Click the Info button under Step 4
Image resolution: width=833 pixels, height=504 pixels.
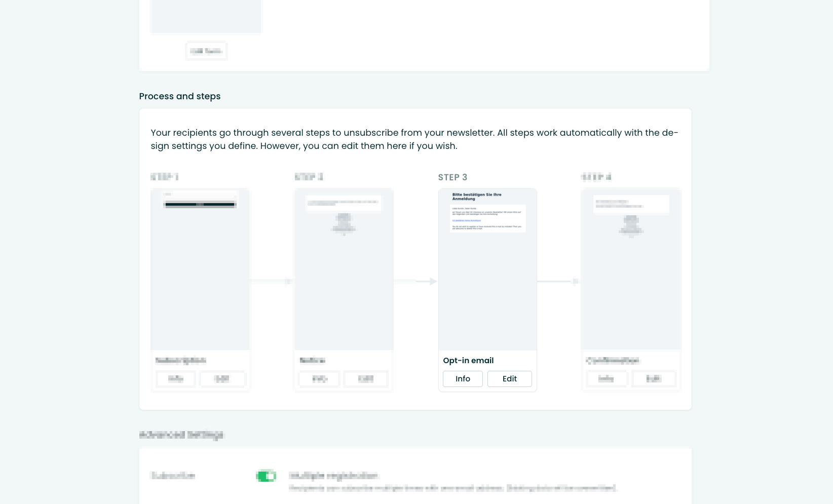(606, 379)
